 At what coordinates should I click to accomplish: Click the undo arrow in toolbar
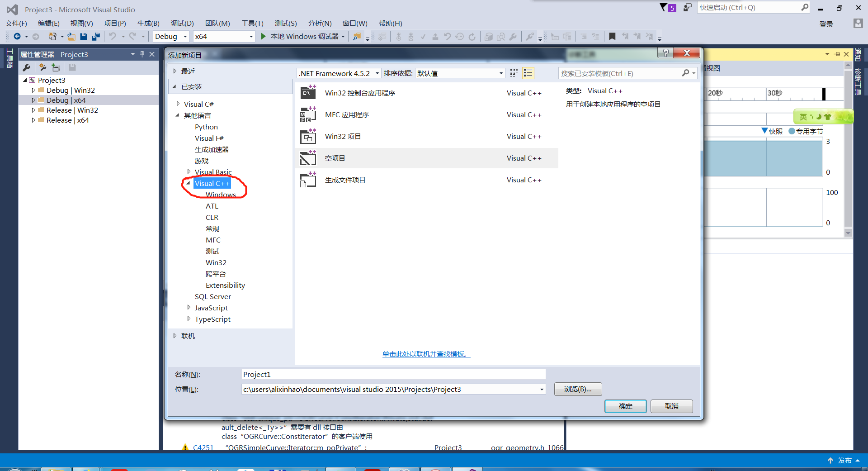coord(113,37)
